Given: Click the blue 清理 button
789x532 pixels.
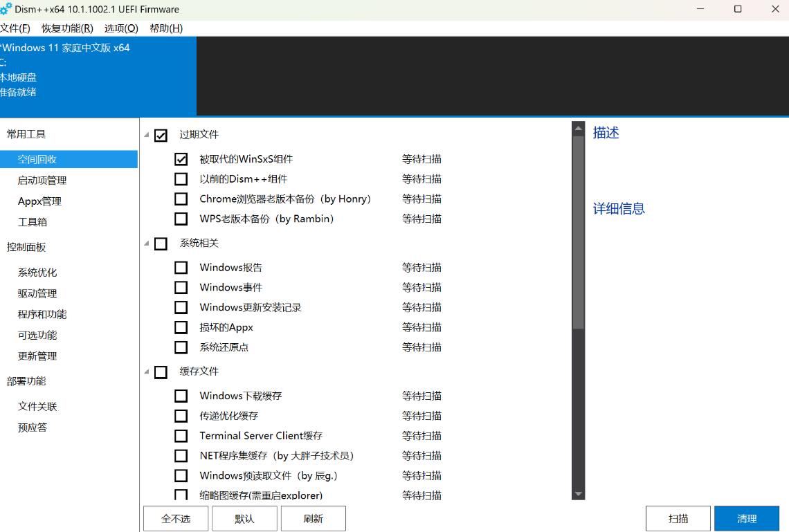Looking at the screenshot, I should point(747,518).
